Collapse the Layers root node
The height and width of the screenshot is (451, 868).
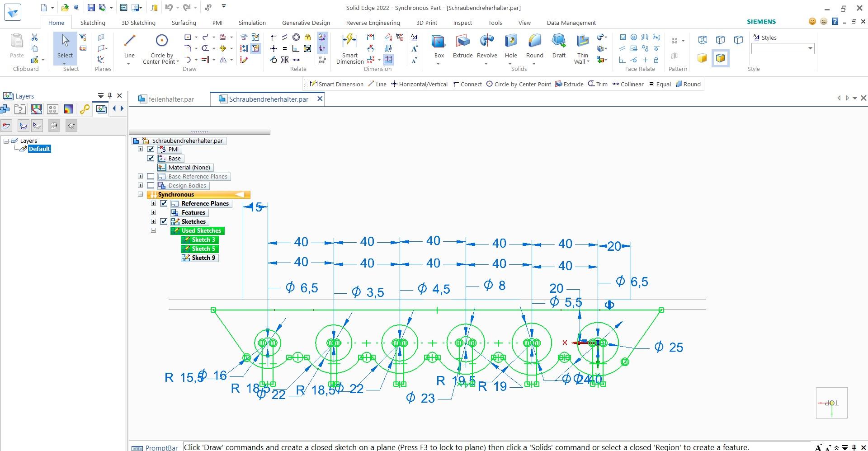tap(6, 141)
